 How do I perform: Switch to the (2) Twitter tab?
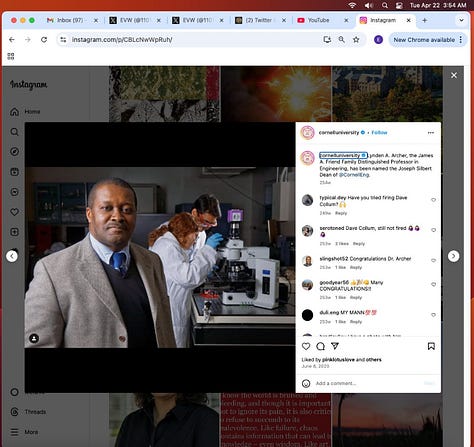click(260, 20)
